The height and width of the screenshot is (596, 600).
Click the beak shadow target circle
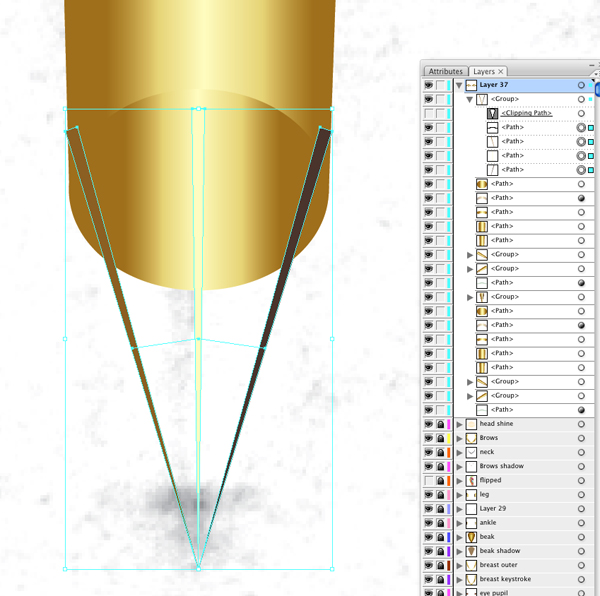pyautogui.click(x=581, y=551)
